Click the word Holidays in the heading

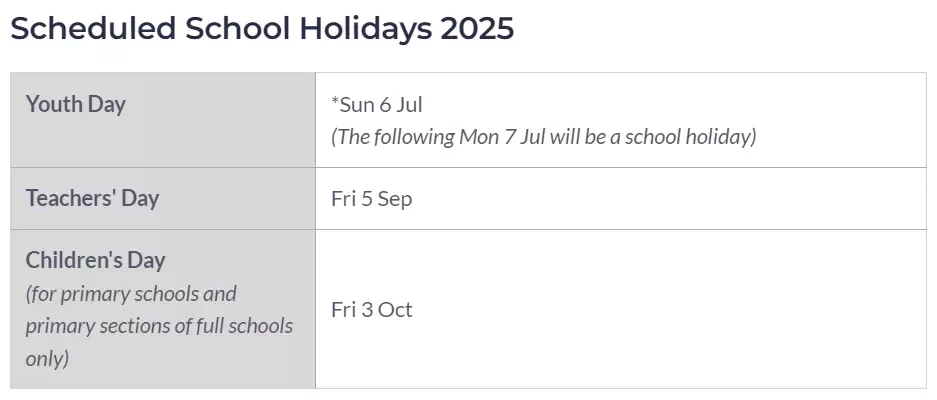(365, 29)
